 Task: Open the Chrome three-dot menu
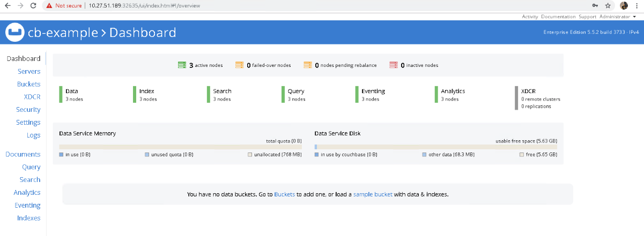pos(637,5)
